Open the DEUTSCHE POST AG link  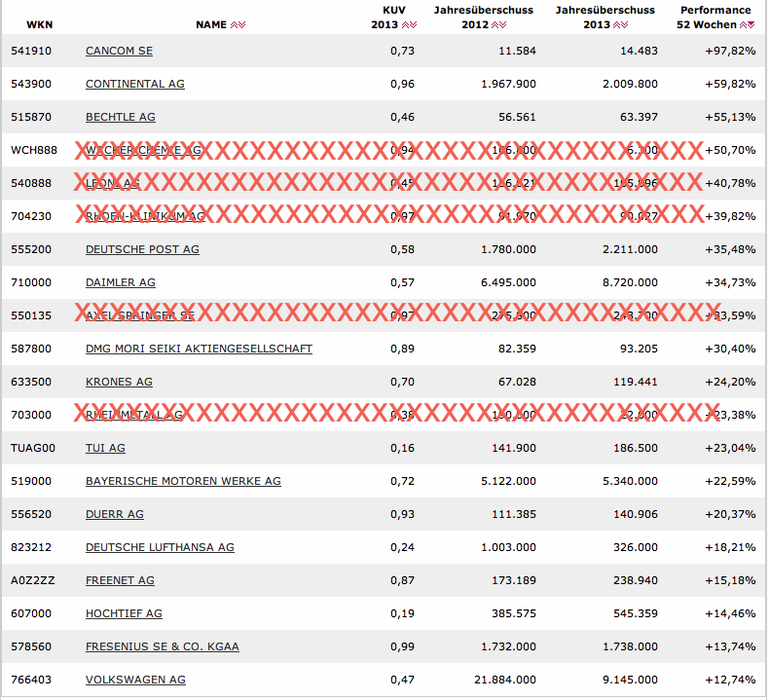(x=142, y=249)
